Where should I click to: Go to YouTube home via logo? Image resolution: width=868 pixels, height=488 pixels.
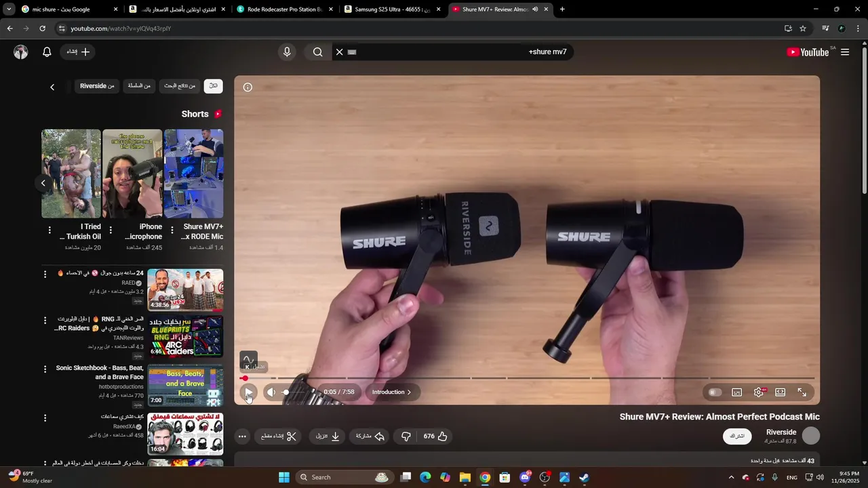(808, 52)
